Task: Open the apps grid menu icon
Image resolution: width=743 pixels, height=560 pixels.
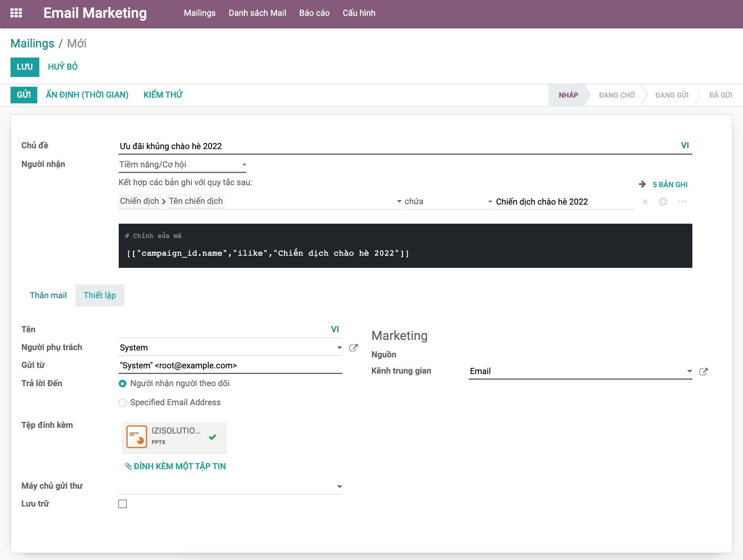Action: pyautogui.click(x=16, y=13)
